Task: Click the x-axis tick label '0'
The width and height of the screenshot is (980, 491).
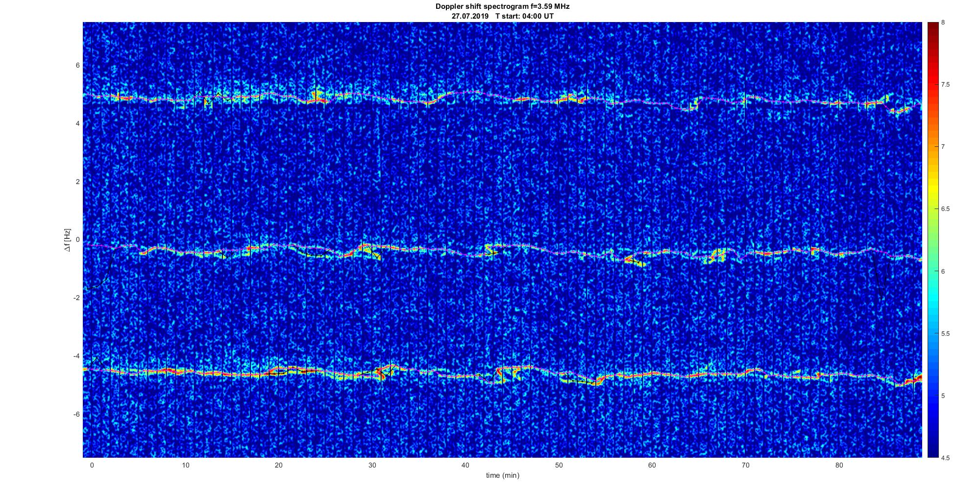Action: (x=92, y=465)
